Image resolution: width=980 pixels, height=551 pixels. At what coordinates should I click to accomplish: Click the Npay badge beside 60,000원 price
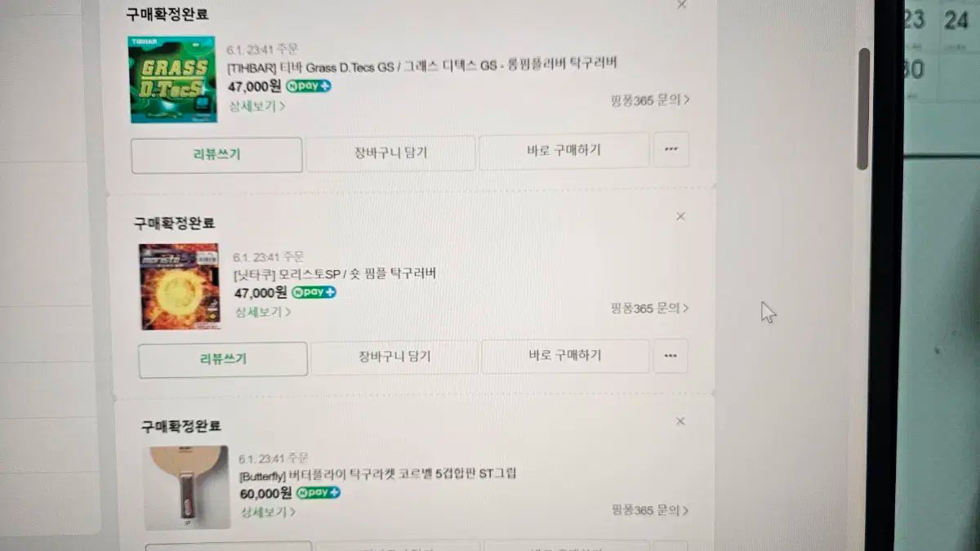pos(318,493)
